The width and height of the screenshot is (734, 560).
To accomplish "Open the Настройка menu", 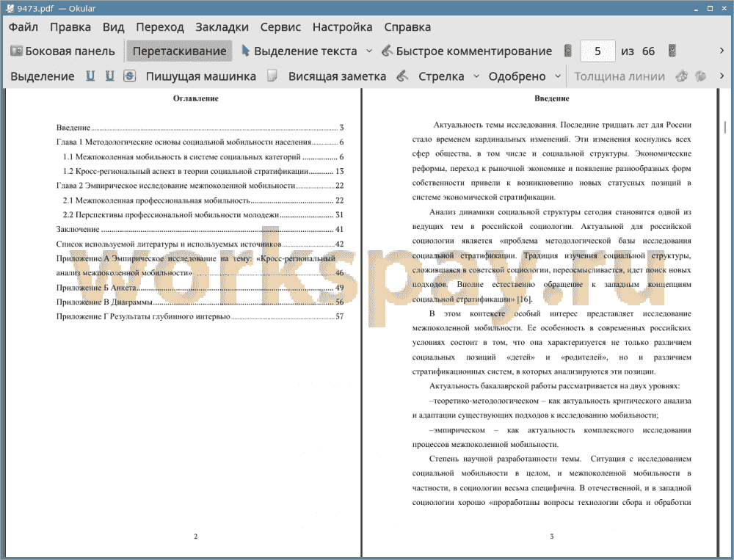I will coord(342,27).
